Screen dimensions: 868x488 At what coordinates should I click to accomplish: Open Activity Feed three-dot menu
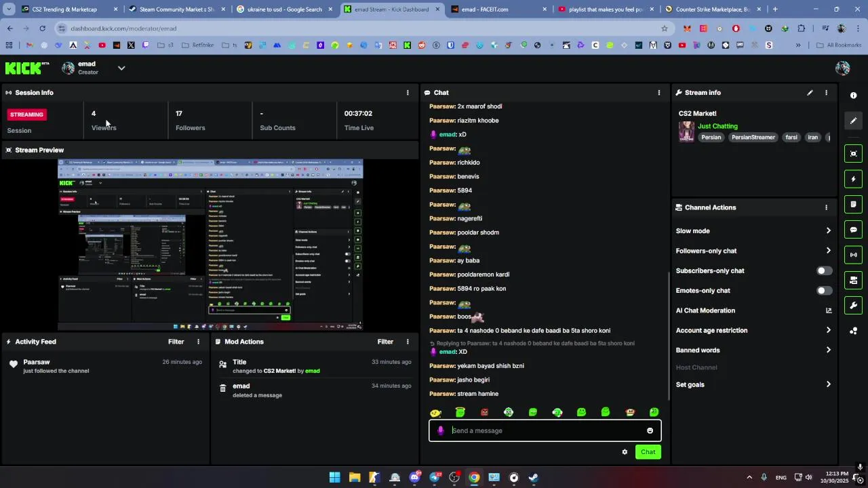point(199,342)
